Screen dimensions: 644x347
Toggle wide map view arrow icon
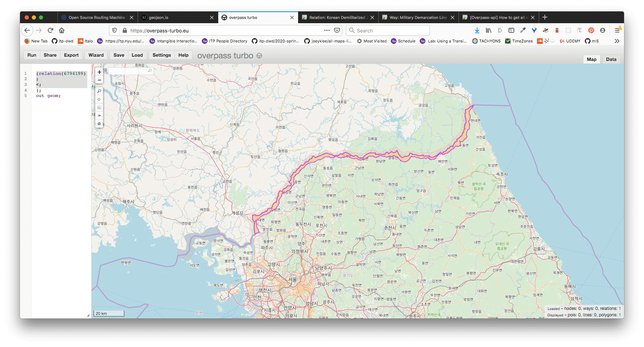(99, 116)
